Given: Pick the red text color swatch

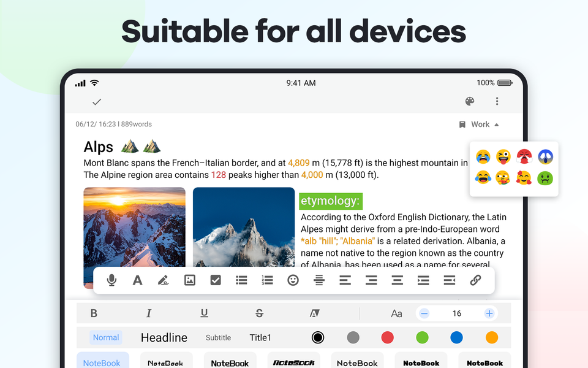Looking at the screenshot, I should pos(387,337).
